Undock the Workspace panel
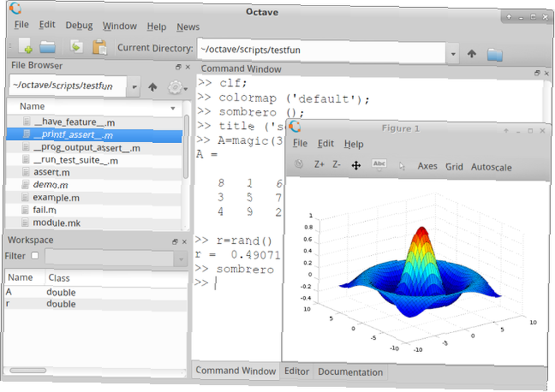This screenshot has width=555, height=392. coord(175,242)
